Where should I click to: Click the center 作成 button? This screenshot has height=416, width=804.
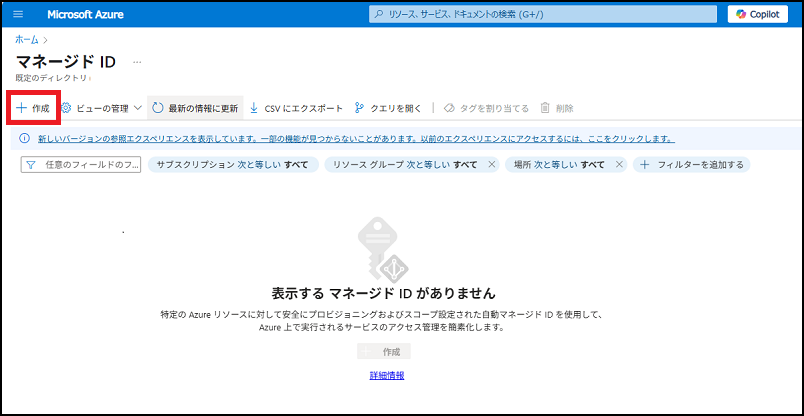tap(384, 352)
